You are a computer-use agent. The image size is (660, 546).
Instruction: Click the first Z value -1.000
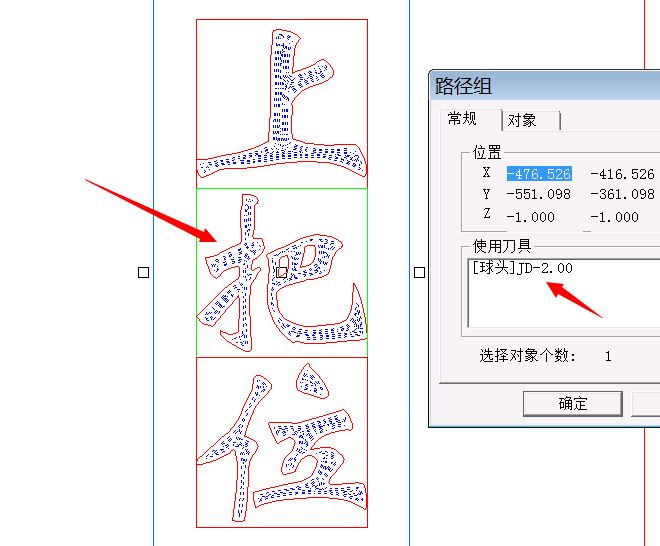530,217
